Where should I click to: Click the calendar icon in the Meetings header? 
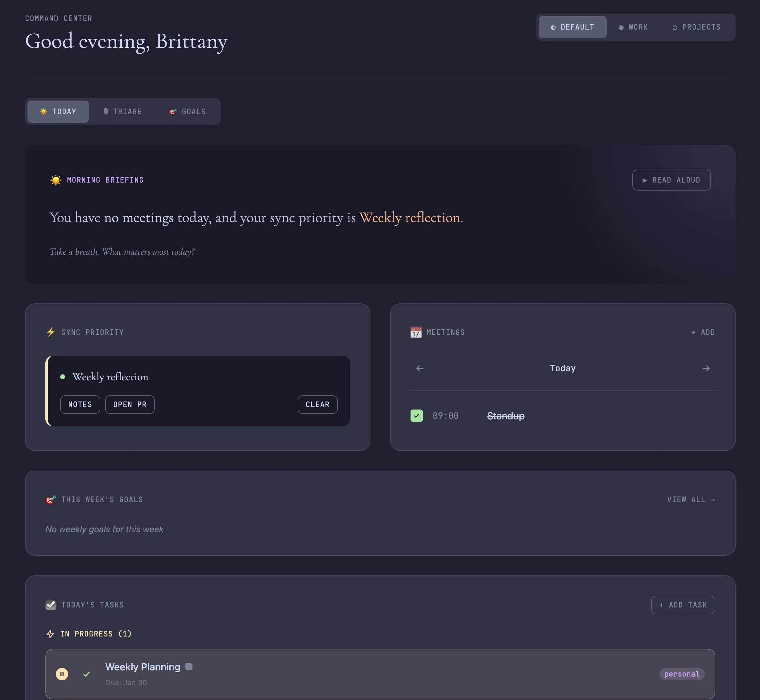[x=415, y=332]
